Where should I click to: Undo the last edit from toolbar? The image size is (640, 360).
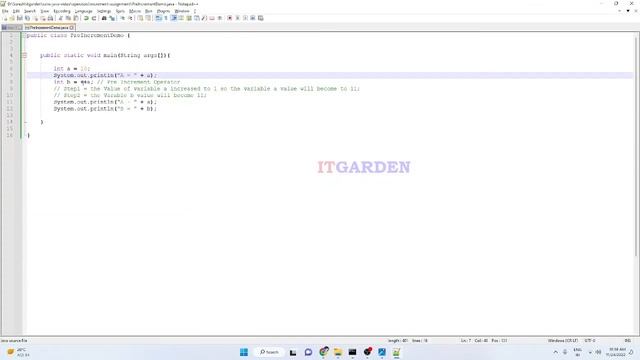click(86, 18)
